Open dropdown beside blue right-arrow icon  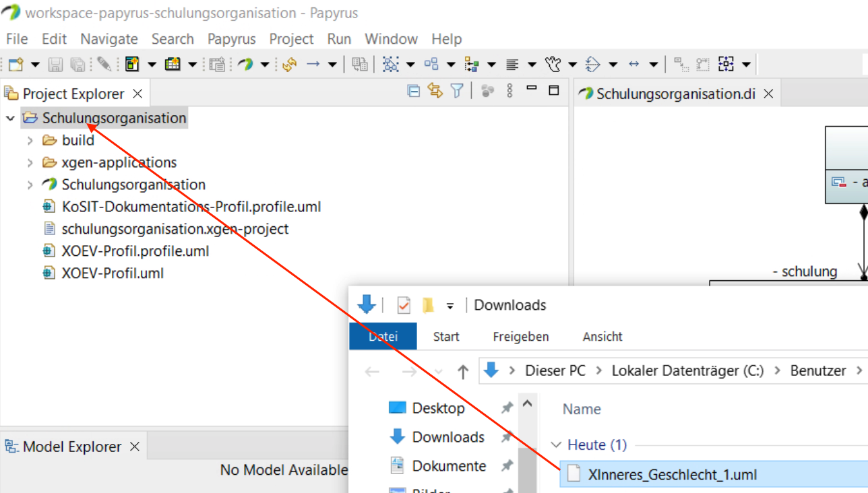tap(332, 65)
